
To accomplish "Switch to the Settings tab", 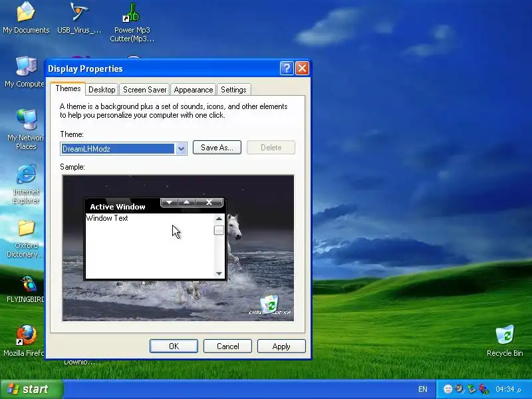I will pos(233,90).
